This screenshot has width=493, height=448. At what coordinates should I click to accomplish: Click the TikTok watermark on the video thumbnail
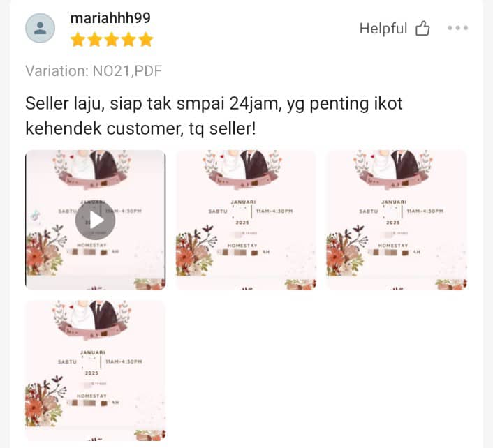click(x=35, y=216)
